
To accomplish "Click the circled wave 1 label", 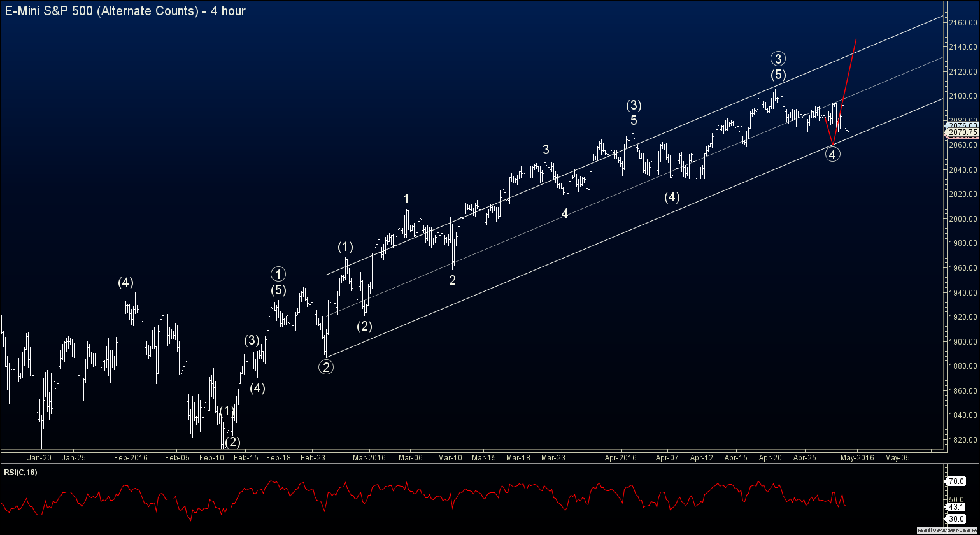I will coord(278,275).
